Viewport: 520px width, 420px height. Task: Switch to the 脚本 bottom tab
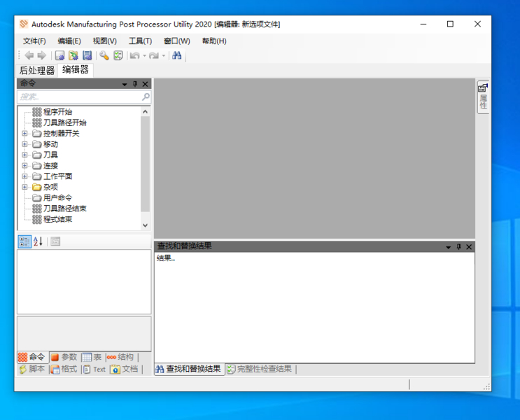coord(31,369)
